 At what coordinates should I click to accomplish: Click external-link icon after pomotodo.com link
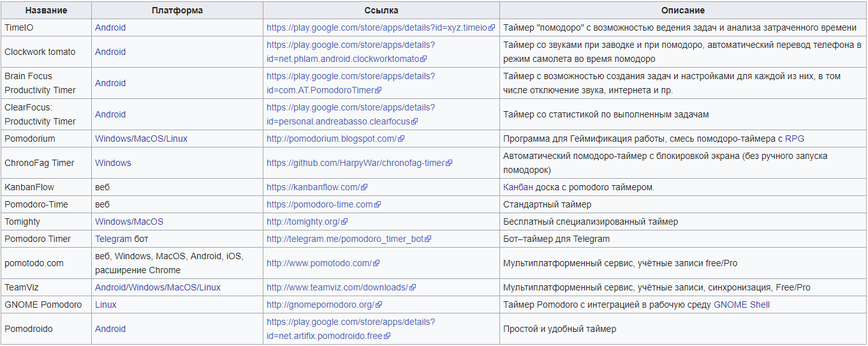376,264
